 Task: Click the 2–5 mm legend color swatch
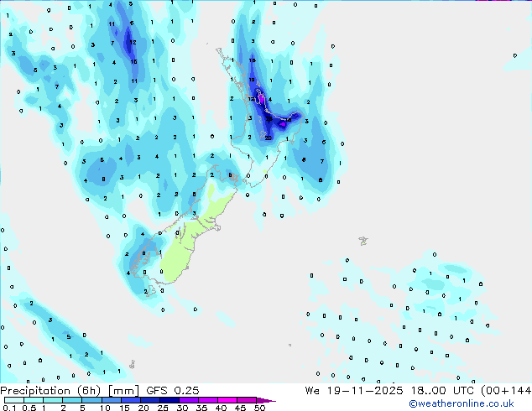click(x=72, y=400)
